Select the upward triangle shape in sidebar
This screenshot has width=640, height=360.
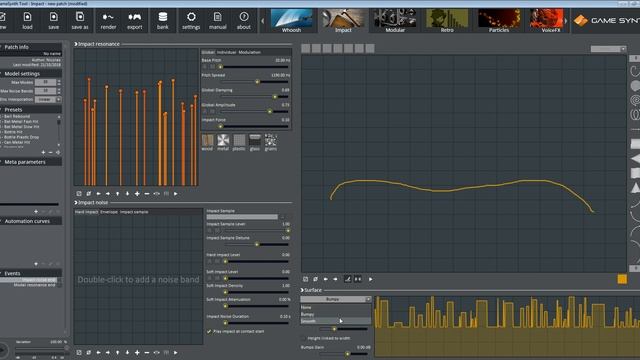pyautogui.click(x=635, y=188)
